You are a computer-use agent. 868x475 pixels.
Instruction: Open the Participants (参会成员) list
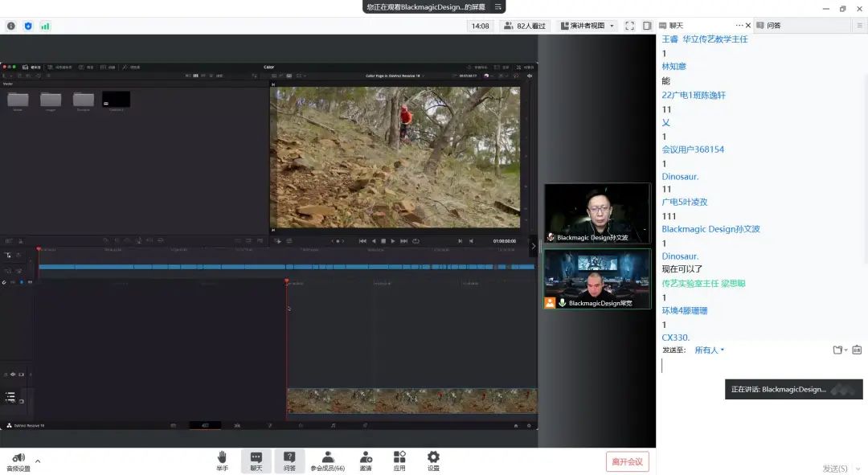click(x=327, y=461)
